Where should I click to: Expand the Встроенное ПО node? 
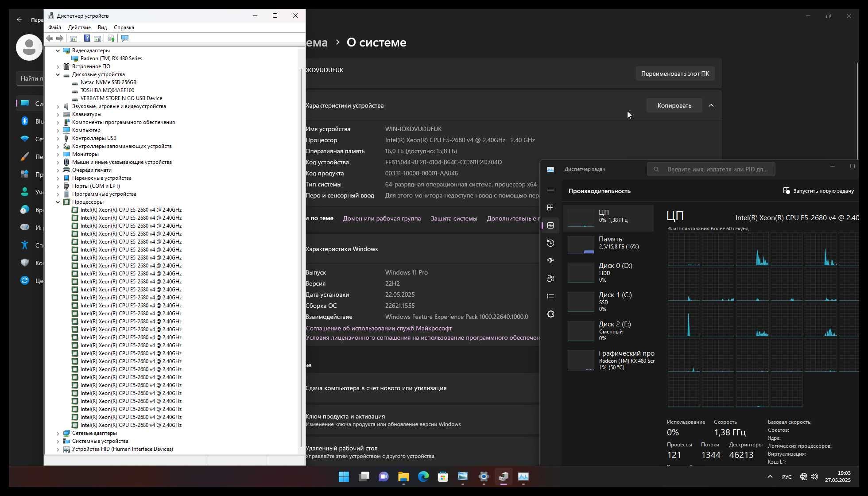click(x=58, y=66)
